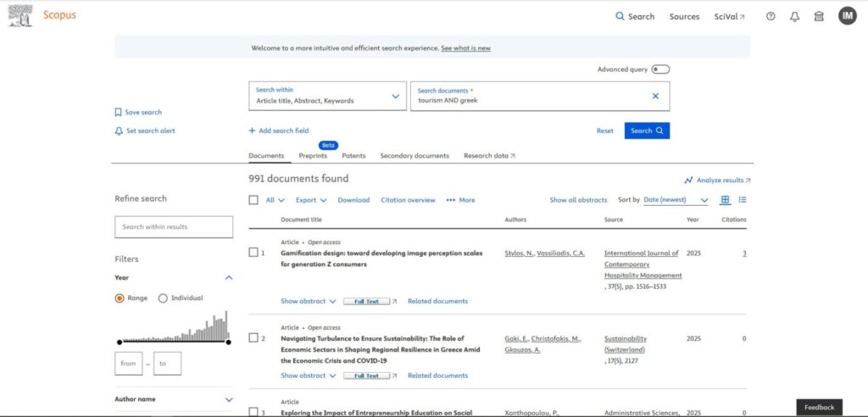Switch to the Documents tab
868x417 pixels.
tap(266, 156)
